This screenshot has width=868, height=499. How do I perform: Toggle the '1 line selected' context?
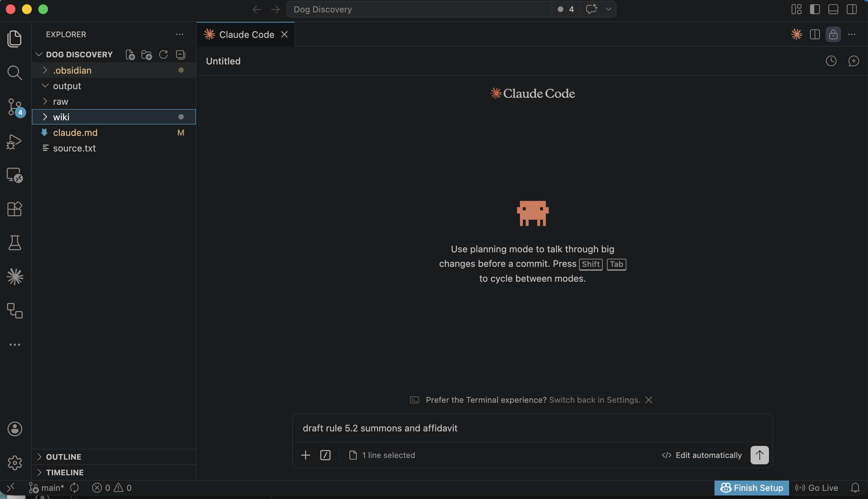tap(382, 455)
